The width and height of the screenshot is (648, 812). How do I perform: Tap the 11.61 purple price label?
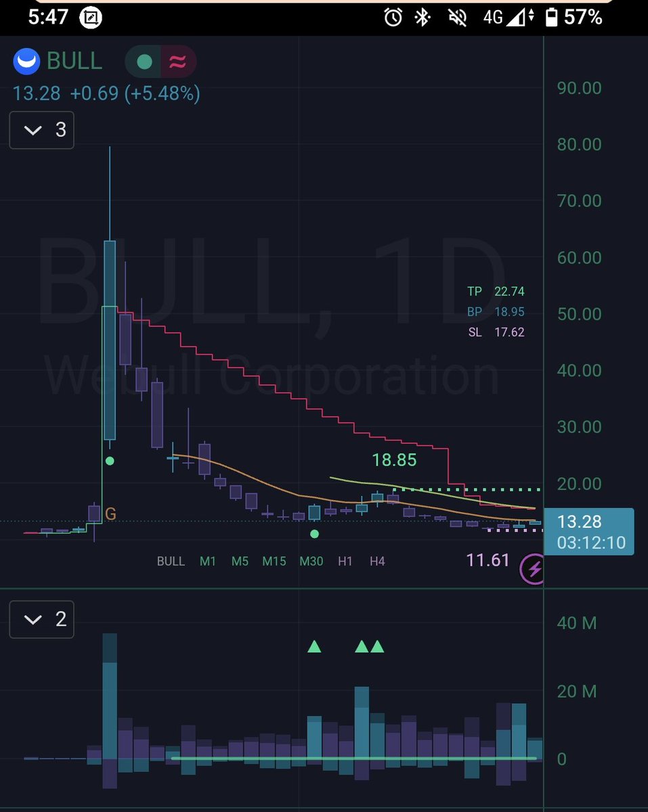pos(488,560)
